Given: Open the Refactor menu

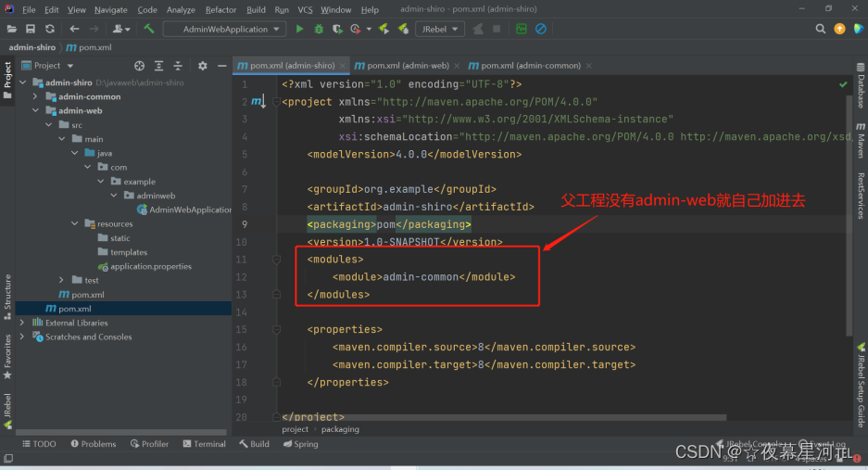Looking at the screenshot, I should 220,9.
